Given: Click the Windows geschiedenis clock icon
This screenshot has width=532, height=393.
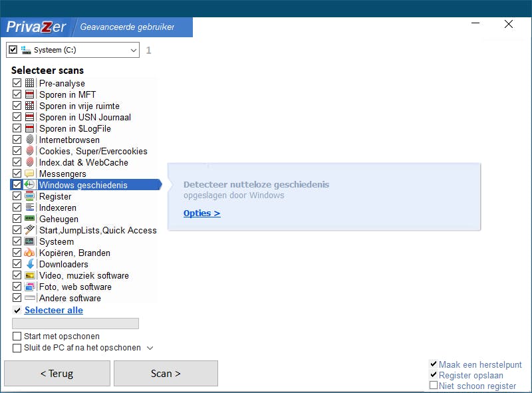Looking at the screenshot, I should (29, 185).
